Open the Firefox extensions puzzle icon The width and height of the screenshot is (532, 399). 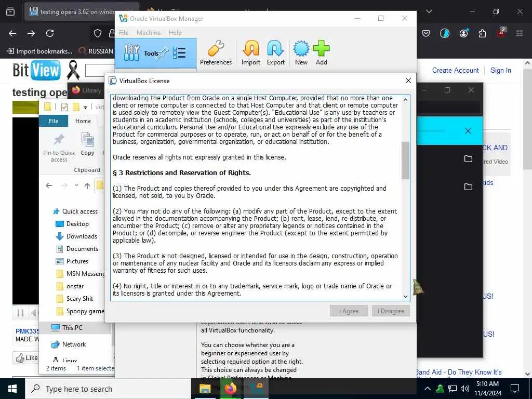[x=482, y=33]
